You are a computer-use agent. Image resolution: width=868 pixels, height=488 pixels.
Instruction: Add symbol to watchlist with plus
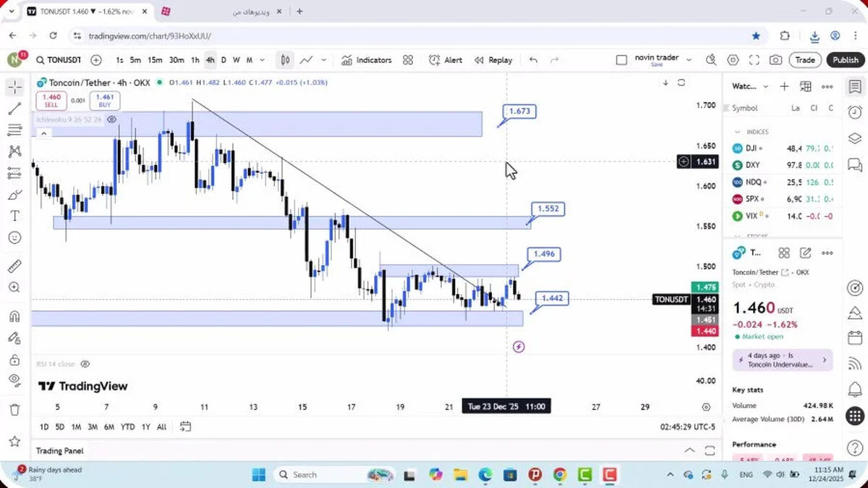coord(784,86)
